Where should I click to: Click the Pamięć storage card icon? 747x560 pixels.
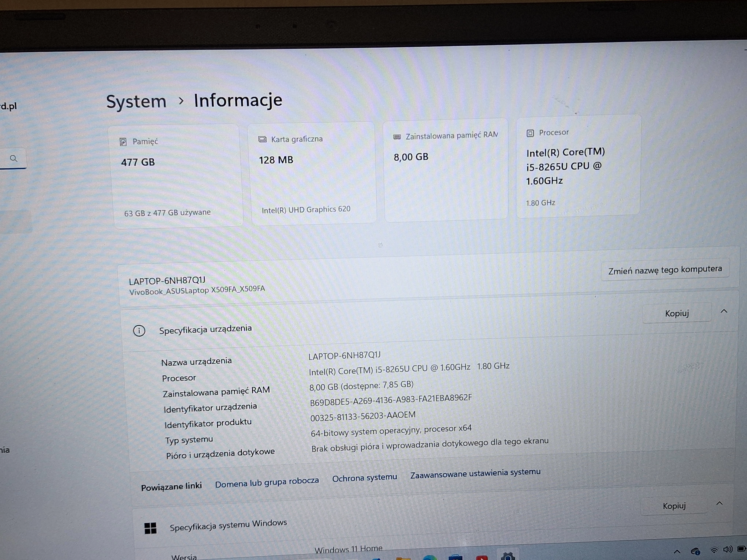123,142
